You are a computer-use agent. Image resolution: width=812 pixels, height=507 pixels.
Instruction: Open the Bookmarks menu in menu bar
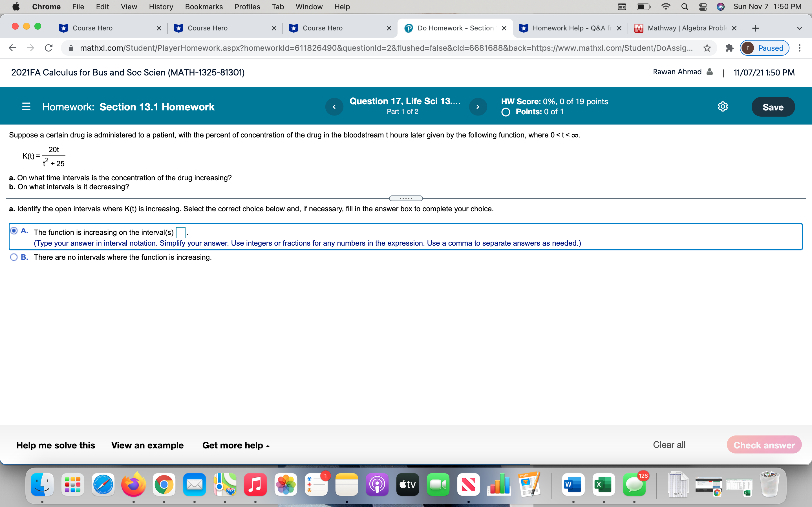[x=204, y=6]
